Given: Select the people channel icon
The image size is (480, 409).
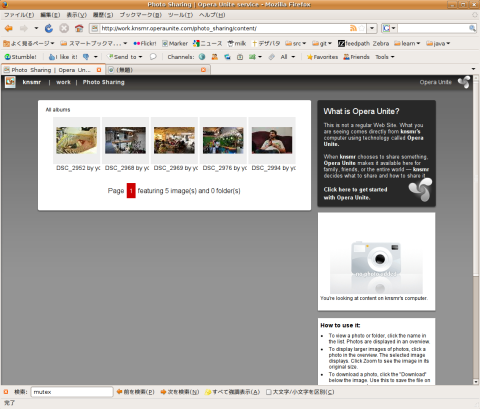Looking at the screenshot, I should point(215,57).
